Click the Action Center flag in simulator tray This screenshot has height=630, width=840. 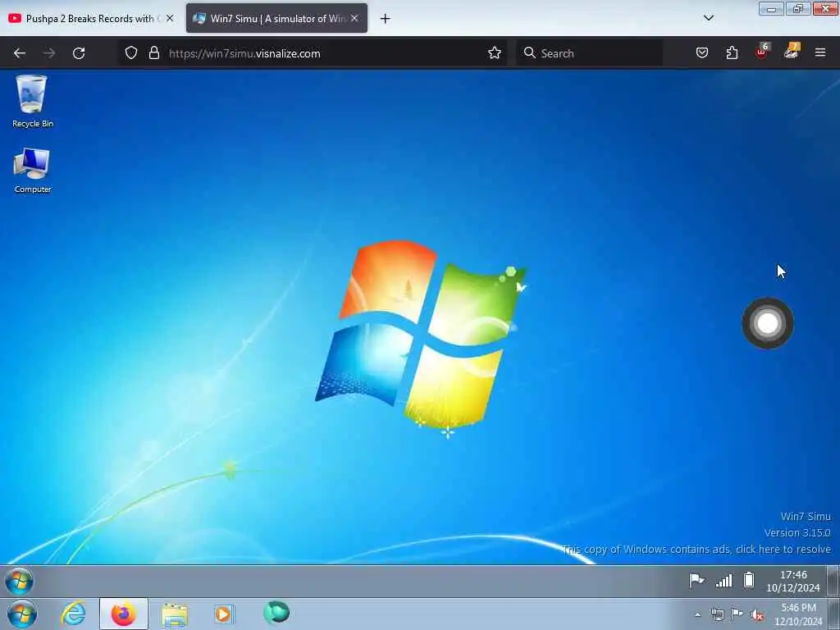(x=696, y=580)
